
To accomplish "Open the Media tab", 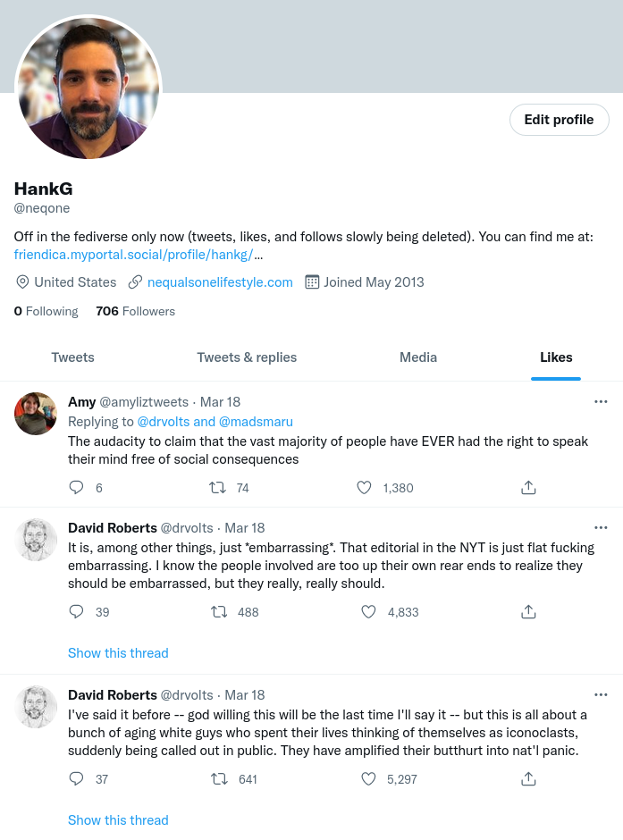I will pyautogui.click(x=418, y=357).
